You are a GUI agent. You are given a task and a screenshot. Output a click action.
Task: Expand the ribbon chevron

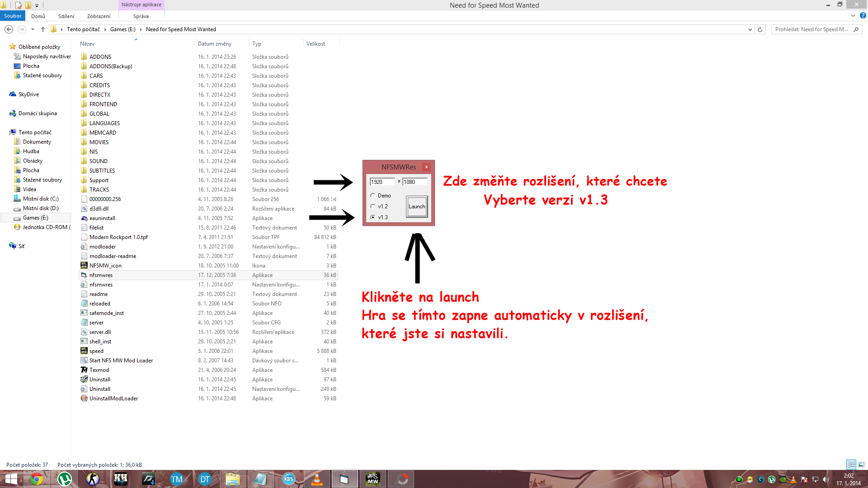(853, 15)
